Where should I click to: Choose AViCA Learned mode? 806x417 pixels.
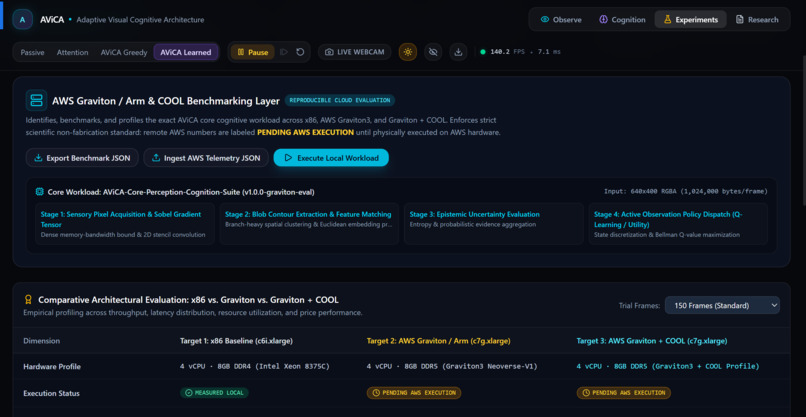(186, 52)
